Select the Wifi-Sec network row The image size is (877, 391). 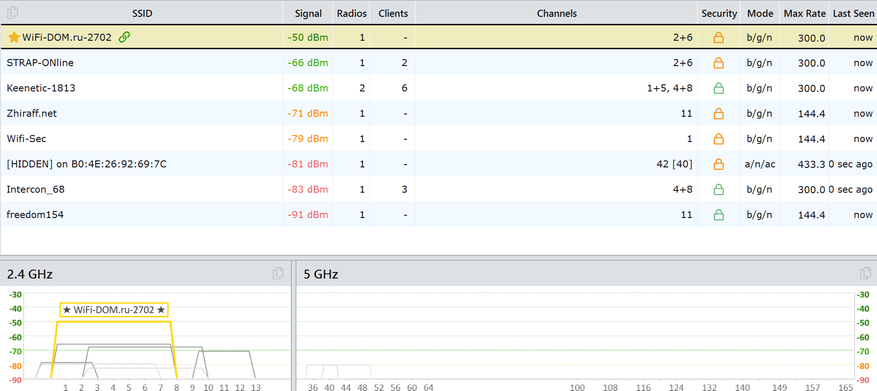click(438, 139)
